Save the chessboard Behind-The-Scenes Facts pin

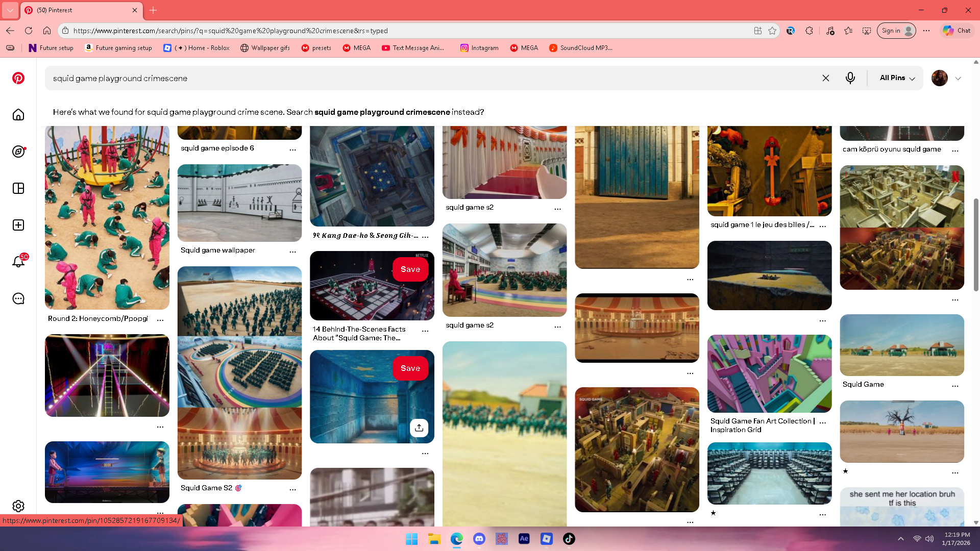click(410, 269)
